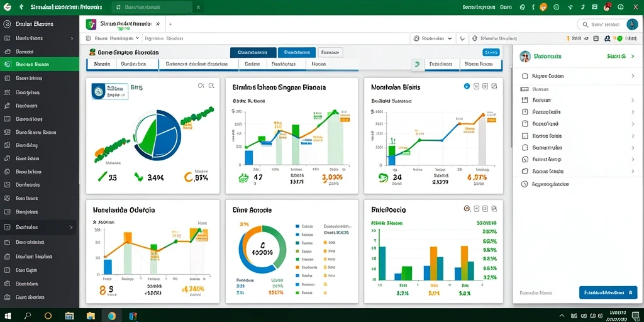Toggle the green status dot in the secondary toolbar

pyautogui.click(x=619, y=38)
